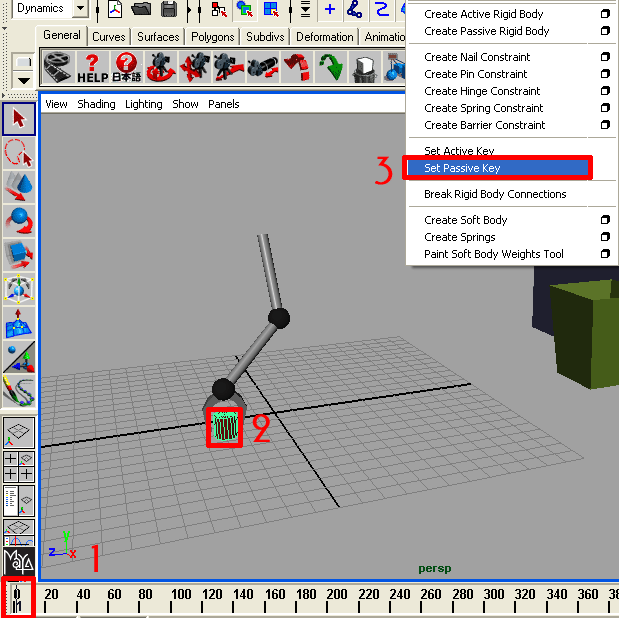Open the Dynamics menu set dropdown
The image size is (619, 618).
(x=79, y=9)
